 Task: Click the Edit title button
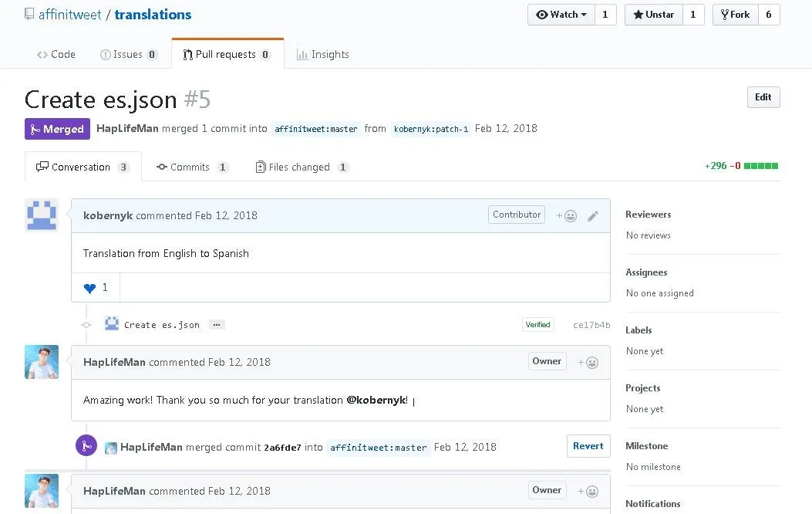(x=763, y=97)
